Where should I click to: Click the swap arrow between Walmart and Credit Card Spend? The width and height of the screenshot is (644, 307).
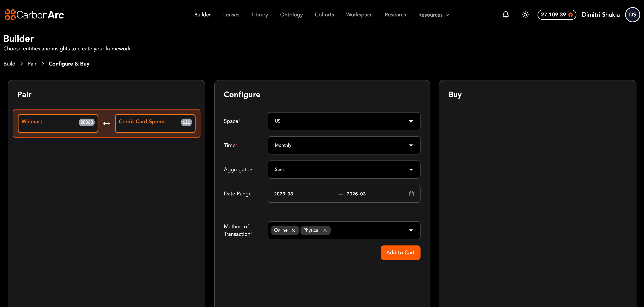point(106,123)
